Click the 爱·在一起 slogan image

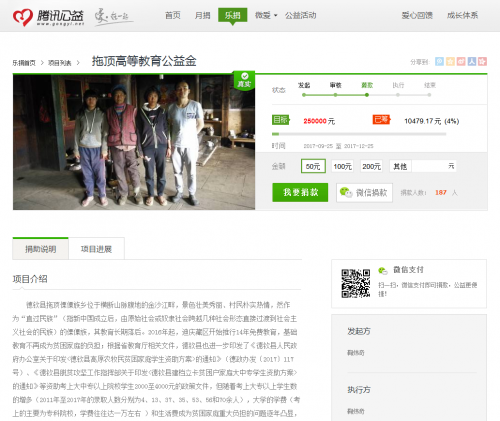coord(113,17)
